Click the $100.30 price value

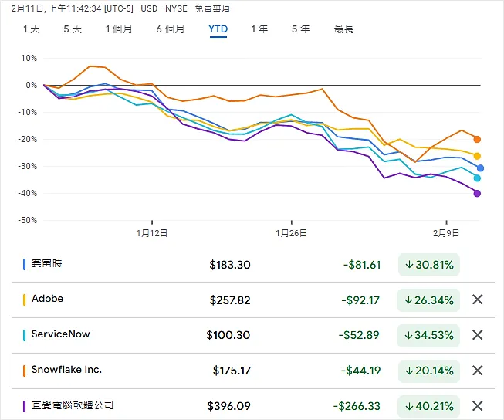coord(228,335)
